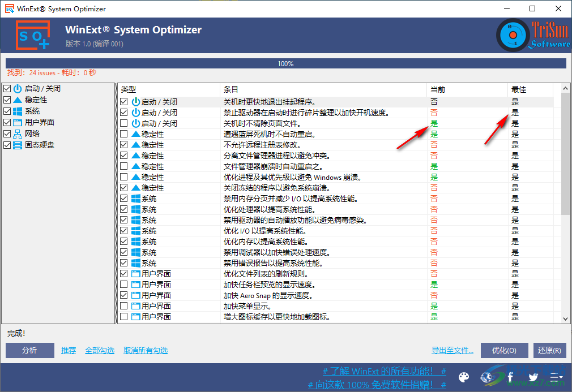Select the network diagram icon beside 网络

(18, 133)
